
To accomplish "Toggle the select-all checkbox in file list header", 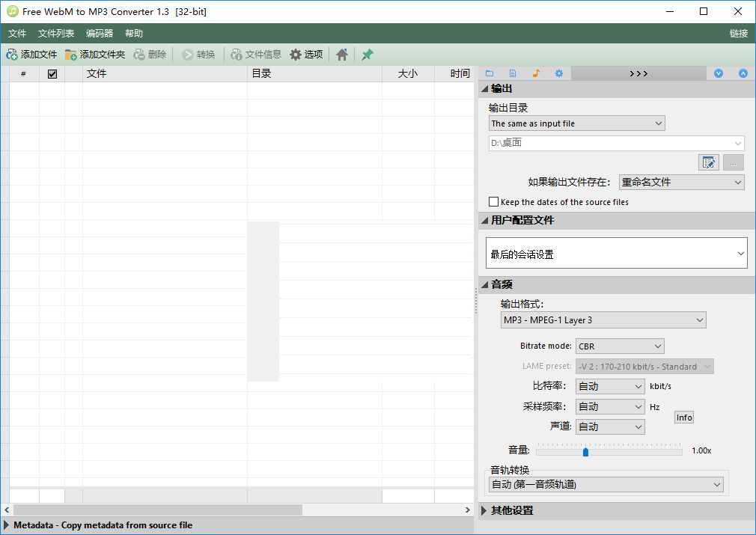I will click(52, 74).
